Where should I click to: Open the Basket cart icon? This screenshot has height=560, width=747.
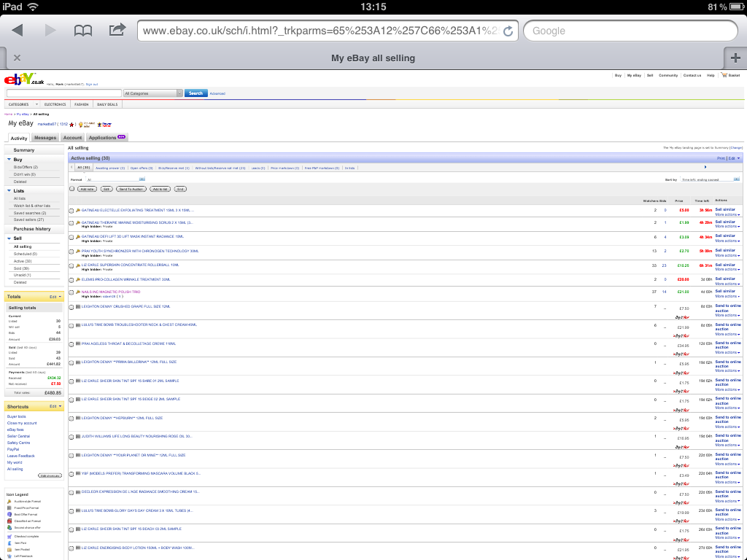[724, 75]
